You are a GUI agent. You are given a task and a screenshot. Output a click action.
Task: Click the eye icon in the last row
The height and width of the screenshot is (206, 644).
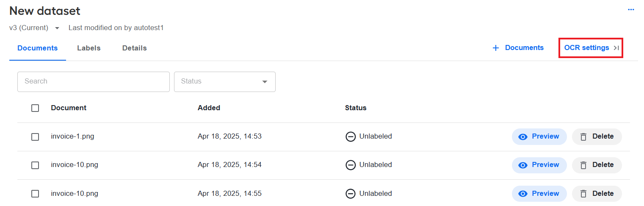[x=523, y=194]
